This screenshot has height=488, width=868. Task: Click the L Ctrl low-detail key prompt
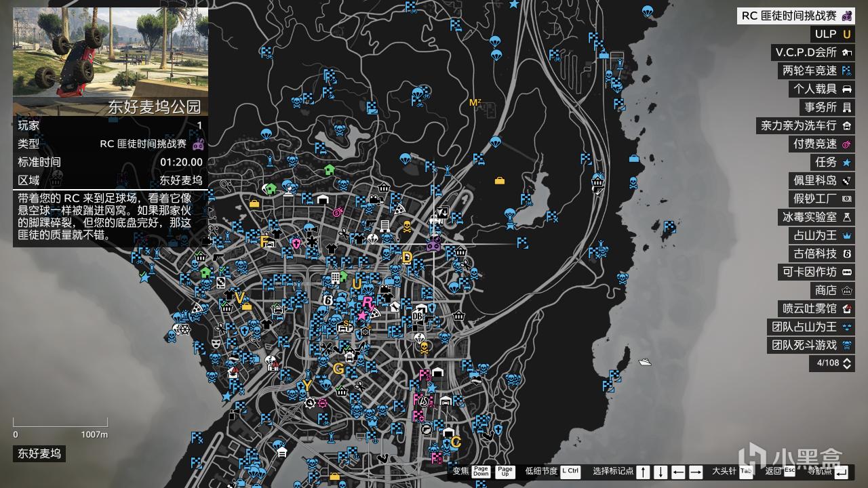[570, 471]
